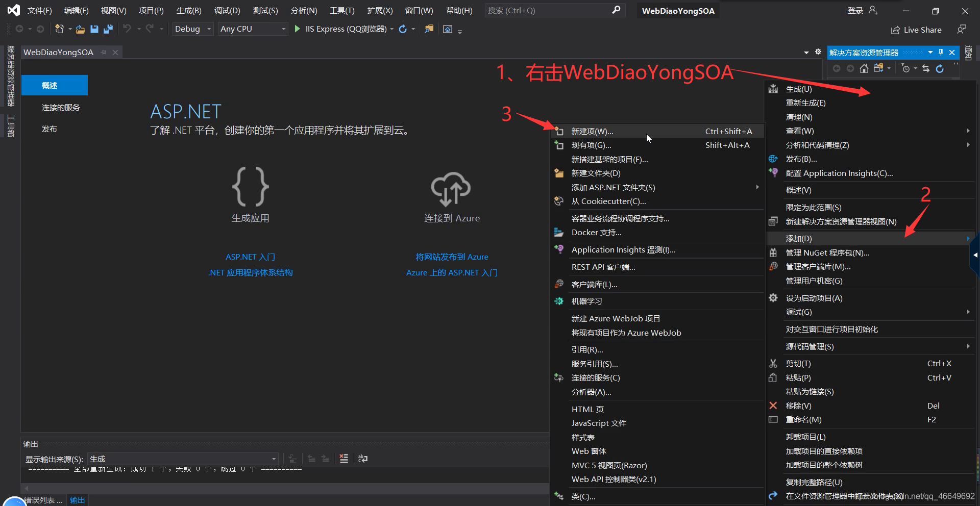Click the Undo arrow icon
This screenshot has width=980, height=506.
[127, 29]
